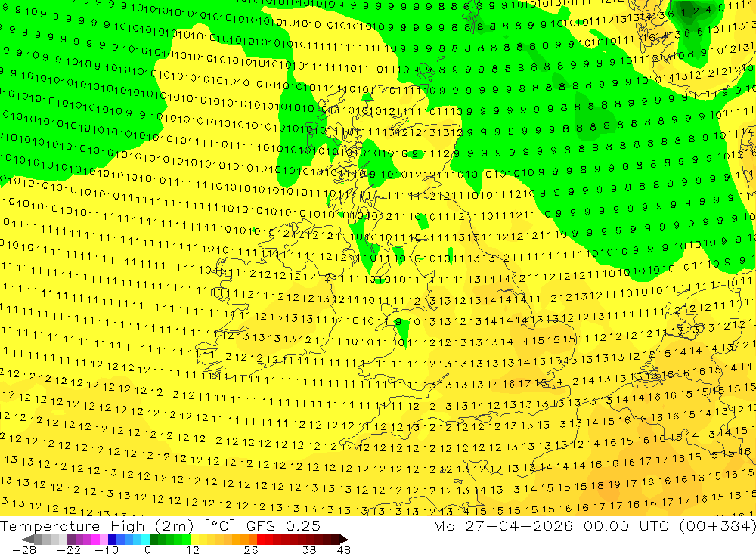Image resolution: width=756 pixels, height=554 pixels.
Task: Click the '26' legend scale label
Action: (251, 549)
